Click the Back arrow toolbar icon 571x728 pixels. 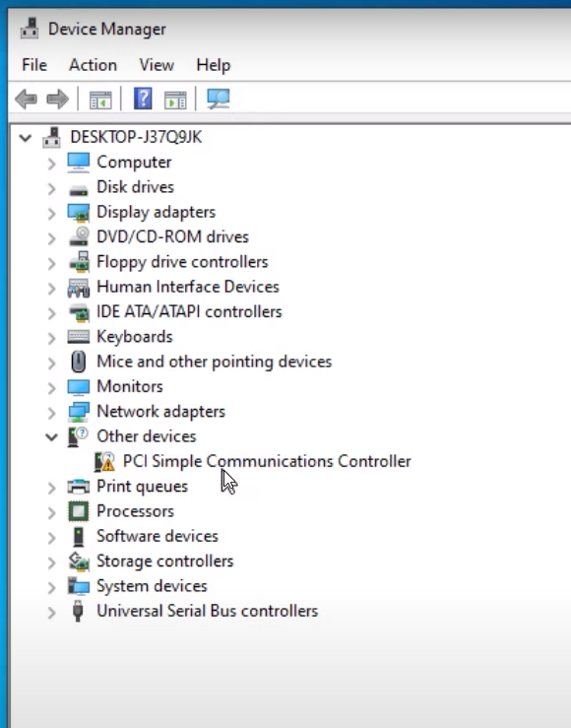26,99
